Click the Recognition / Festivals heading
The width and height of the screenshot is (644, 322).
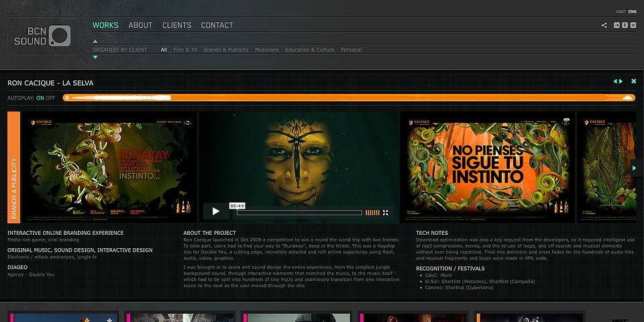tap(450, 268)
